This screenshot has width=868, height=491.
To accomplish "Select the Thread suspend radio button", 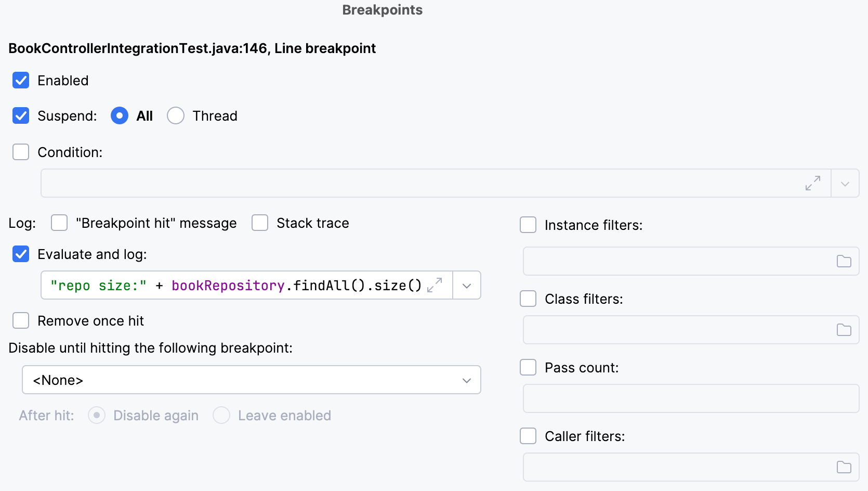I will pyautogui.click(x=176, y=115).
